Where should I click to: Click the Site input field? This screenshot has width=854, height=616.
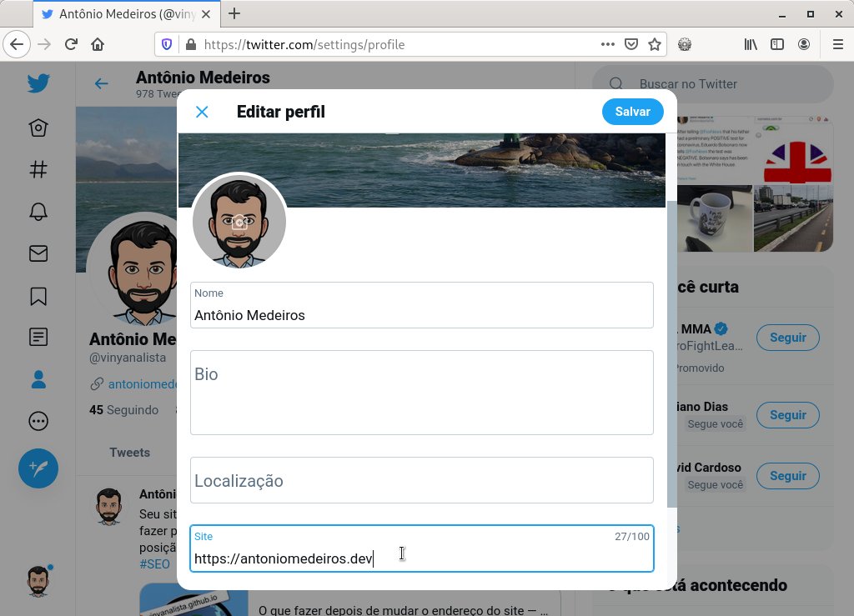[x=421, y=548]
